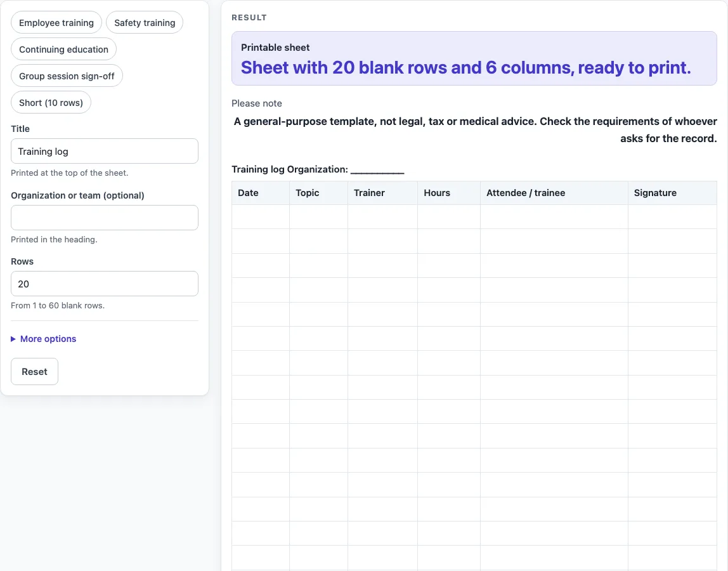Select the Continuing education preset
This screenshot has height=571, width=728.
click(x=63, y=49)
